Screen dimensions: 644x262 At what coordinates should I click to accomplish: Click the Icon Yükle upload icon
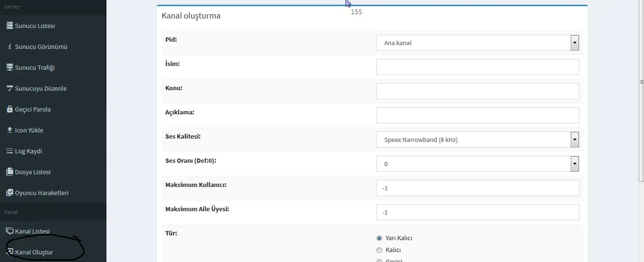[10, 130]
